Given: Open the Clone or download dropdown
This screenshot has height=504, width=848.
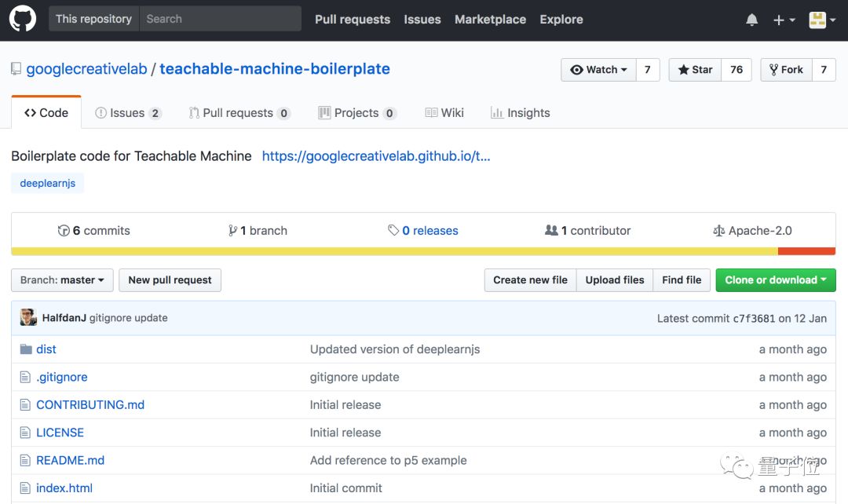Looking at the screenshot, I should pyautogui.click(x=775, y=280).
